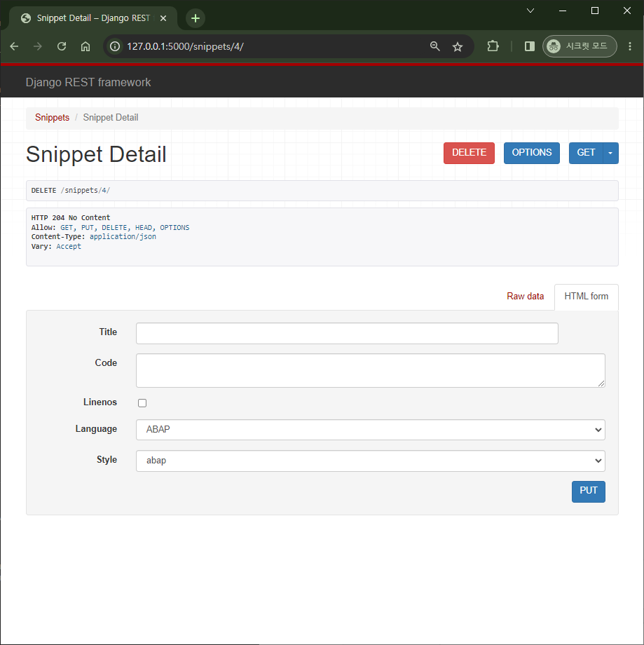Select the Snippet Detail browser tab

pos(95,18)
